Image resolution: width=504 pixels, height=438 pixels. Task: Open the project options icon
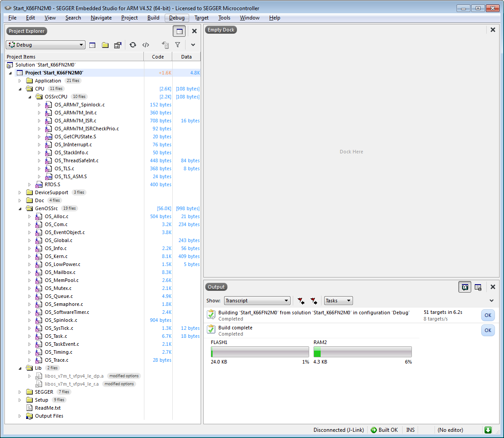click(x=118, y=45)
